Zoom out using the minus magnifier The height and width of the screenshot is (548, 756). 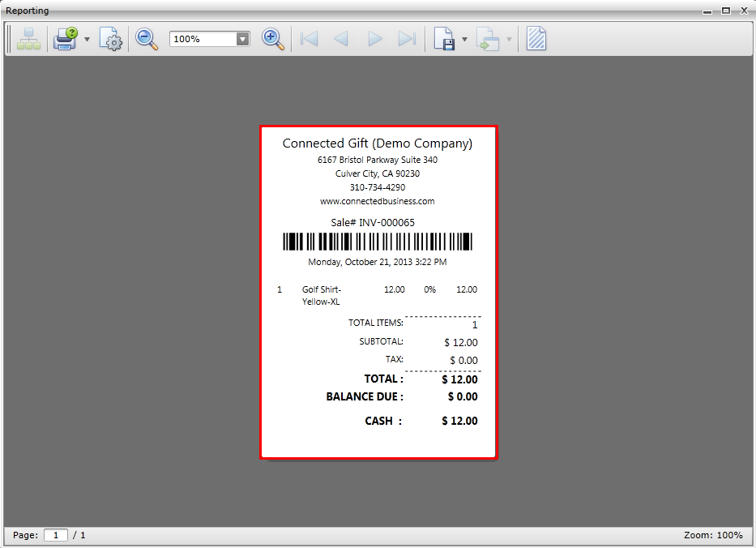[147, 39]
